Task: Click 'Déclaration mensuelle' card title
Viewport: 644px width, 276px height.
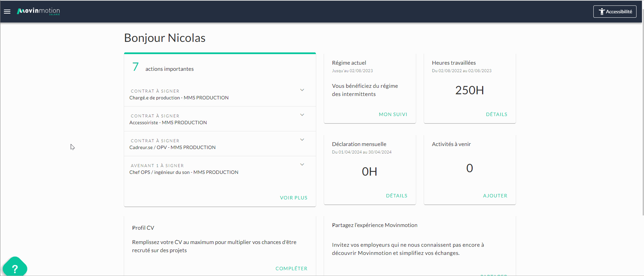Action: (359, 144)
